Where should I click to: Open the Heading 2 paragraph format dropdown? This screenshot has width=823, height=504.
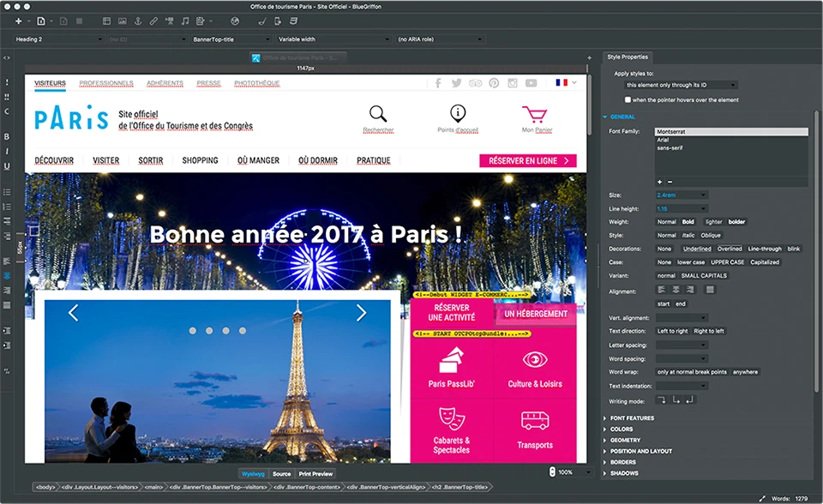(x=56, y=39)
